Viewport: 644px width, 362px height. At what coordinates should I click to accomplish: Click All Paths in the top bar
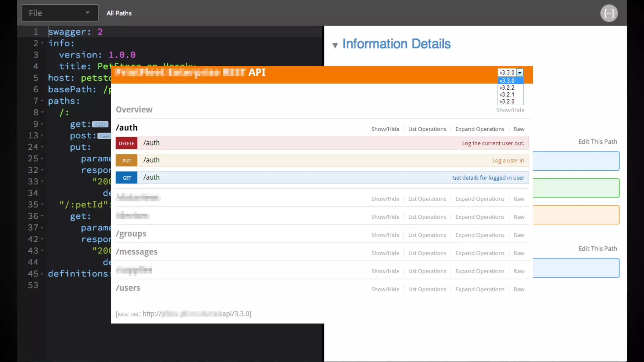click(119, 13)
